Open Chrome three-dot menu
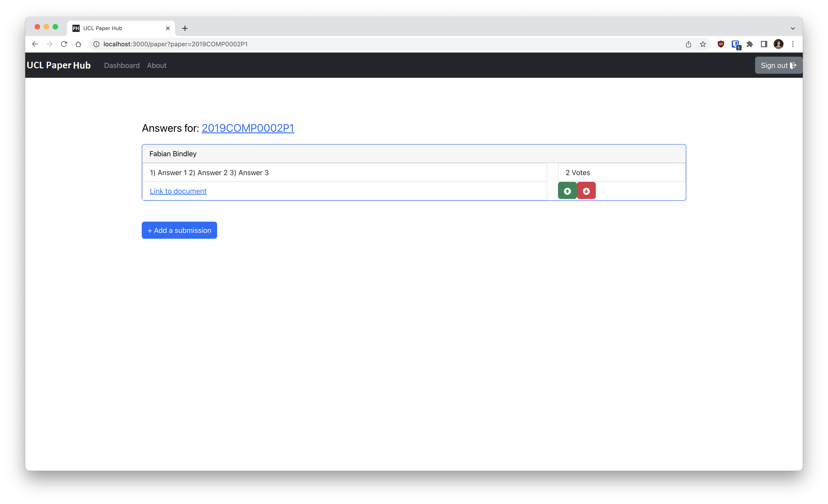 click(793, 44)
